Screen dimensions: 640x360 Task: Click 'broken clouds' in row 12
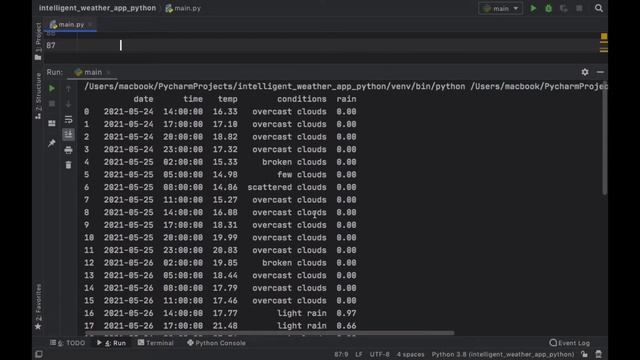click(294, 263)
